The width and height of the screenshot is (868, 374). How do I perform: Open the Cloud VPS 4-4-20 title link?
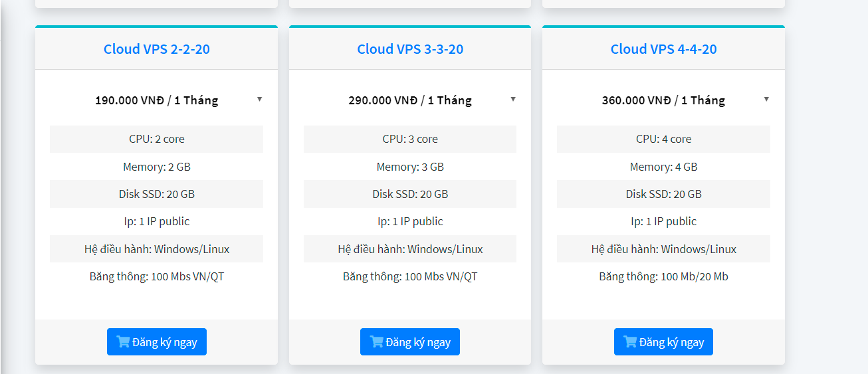click(663, 49)
